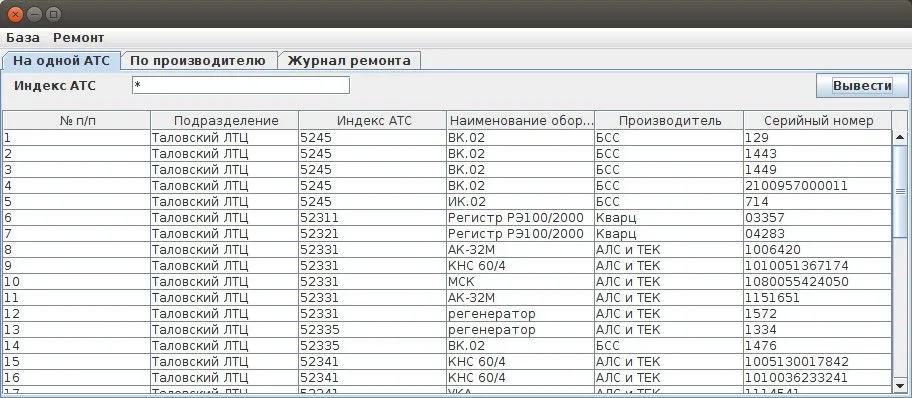This screenshot has height=398, width=912.
Task: Select БСС manufacturer in row 14
Action: [x=669, y=346]
